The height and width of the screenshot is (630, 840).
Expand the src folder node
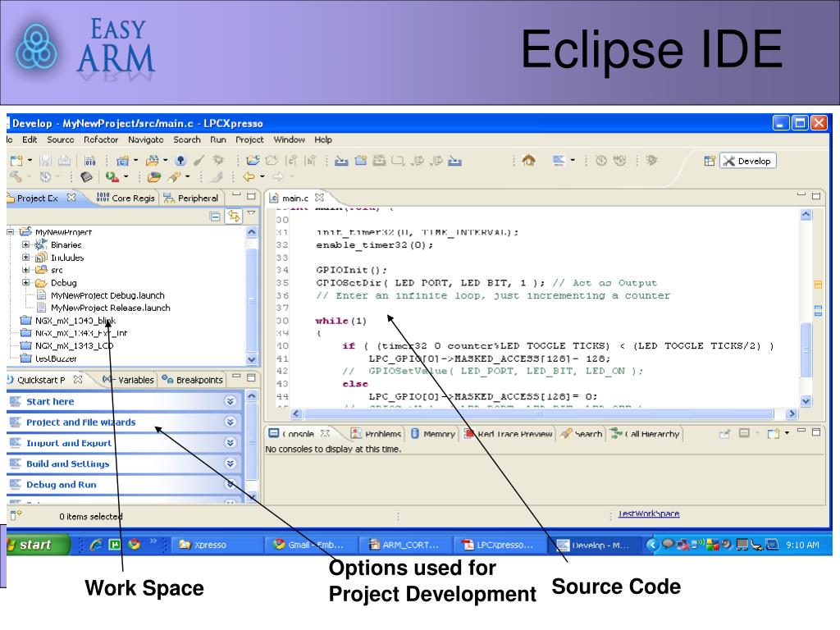[25, 270]
